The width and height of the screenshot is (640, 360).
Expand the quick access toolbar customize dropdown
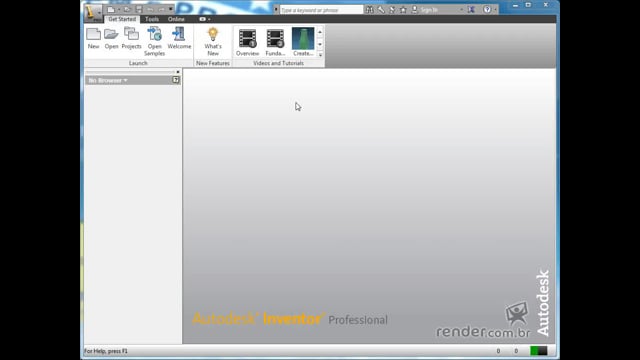coord(171,9)
